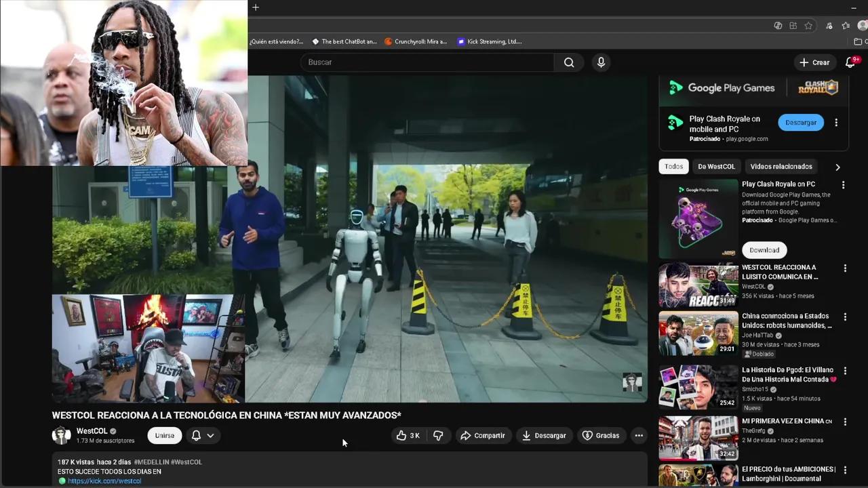Open El PRECIO de tus AMBICIONES thumbnail
The image size is (868, 488).
[698, 475]
